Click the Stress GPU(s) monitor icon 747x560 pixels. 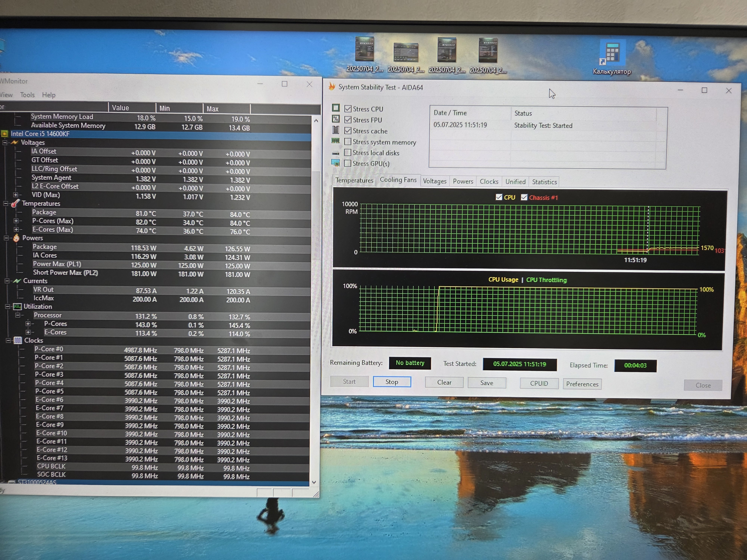[335, 163]
